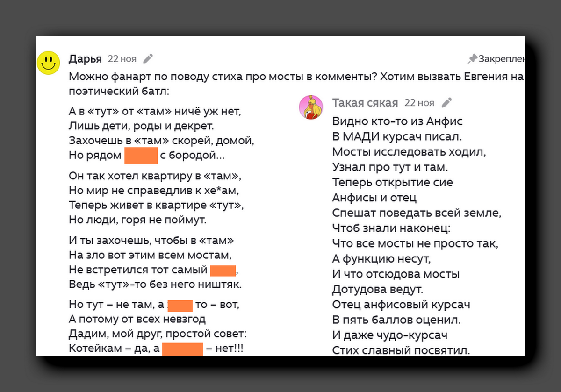Click the line "Стих славный посвятил."
The width and height of the screenshot is (561, 392).
pos(401,350)
